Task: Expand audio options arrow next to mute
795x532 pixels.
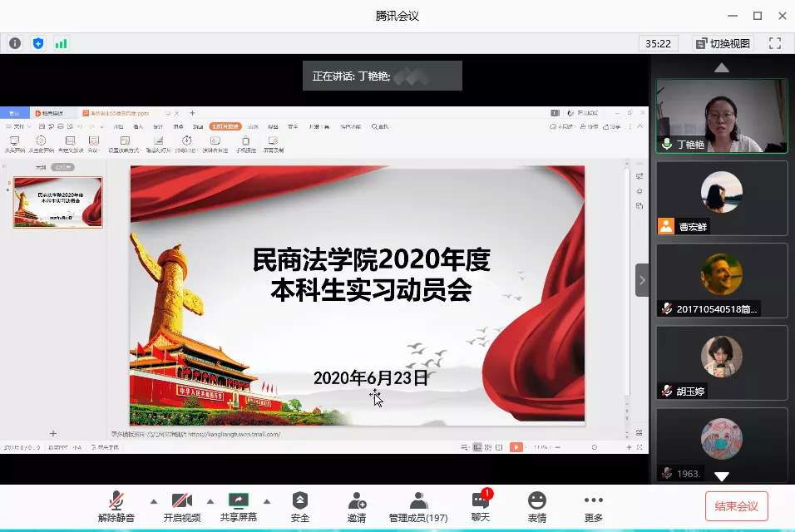Action: coord(153,501)
